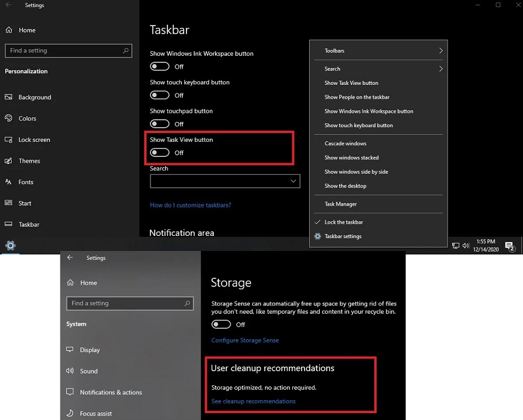Click the Sound speaker icon in System sidebar
The width and height of the screenshot is (523, 420).
coord(70,371)
